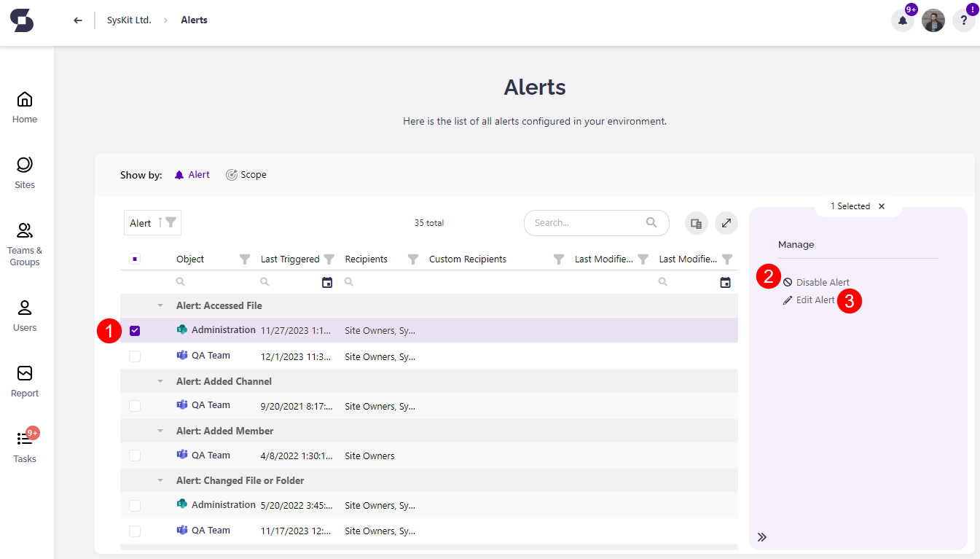Viewport: 980px width, 559px height.
Task: Expand the alerts grid to fullscreen
Action: (726, 223)
